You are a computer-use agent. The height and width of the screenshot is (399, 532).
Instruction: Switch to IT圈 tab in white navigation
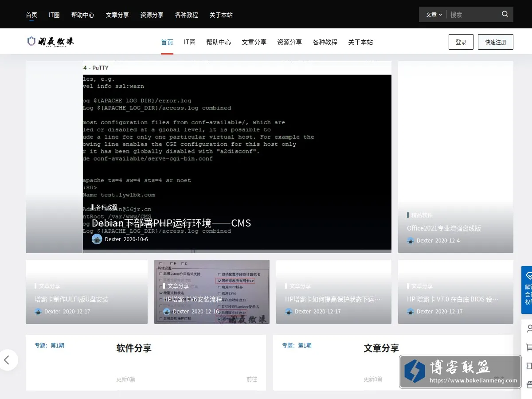pos(190,42)
